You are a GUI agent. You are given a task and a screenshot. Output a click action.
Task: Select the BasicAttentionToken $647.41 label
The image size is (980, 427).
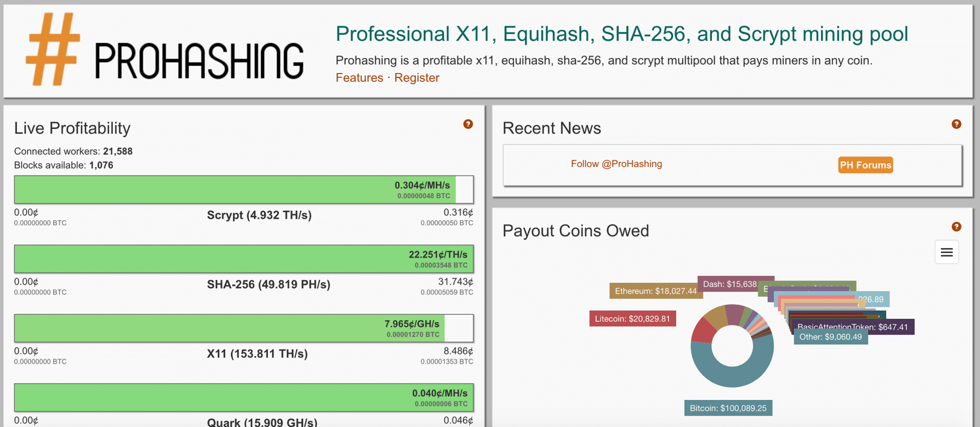pyautogui.click(x=852, y=327)
